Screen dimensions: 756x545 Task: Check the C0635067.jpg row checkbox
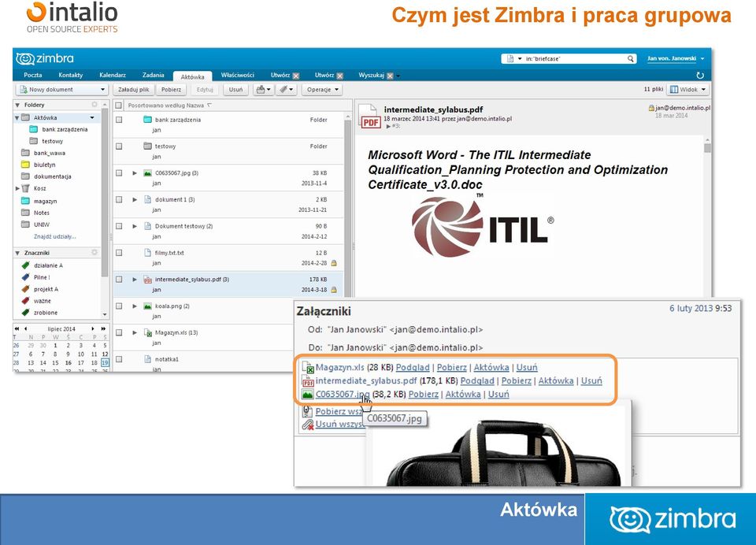pos(119,172)
